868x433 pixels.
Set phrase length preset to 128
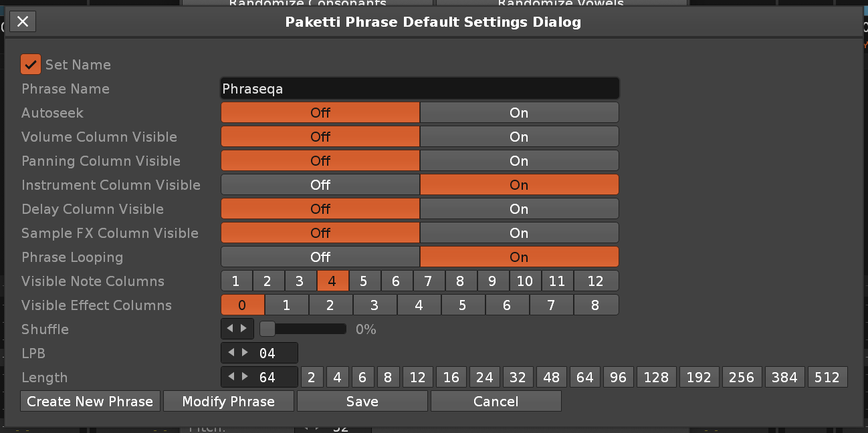(655, 378)
